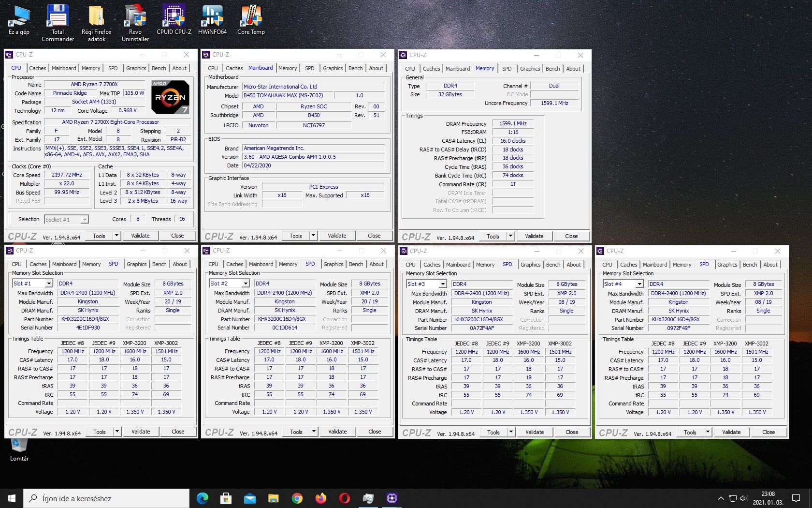Open Mail app from taskbar
Image resolution: width=812 pixels, height=508 pixels.
pos(249,498)
